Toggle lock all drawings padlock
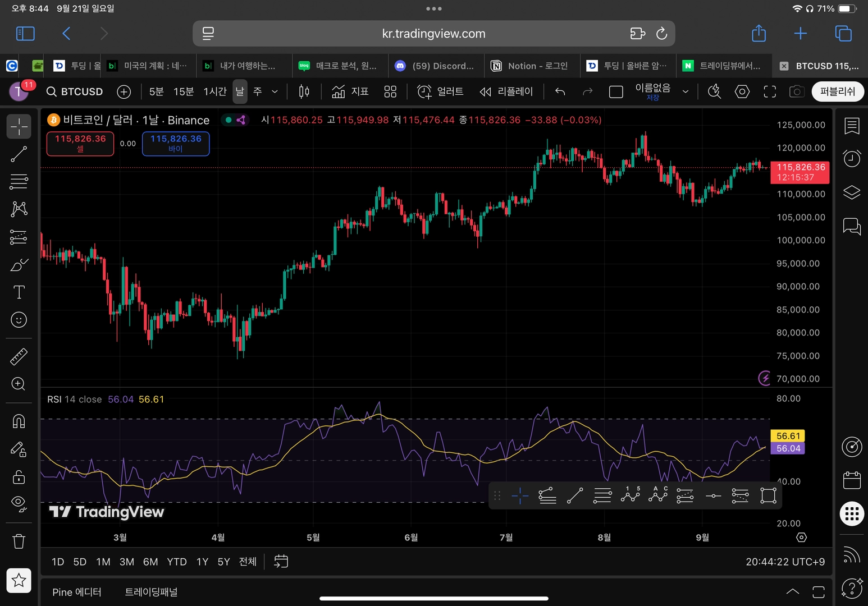Image resolution: width=868 pixels, height=606 pixels. [19, 477]
